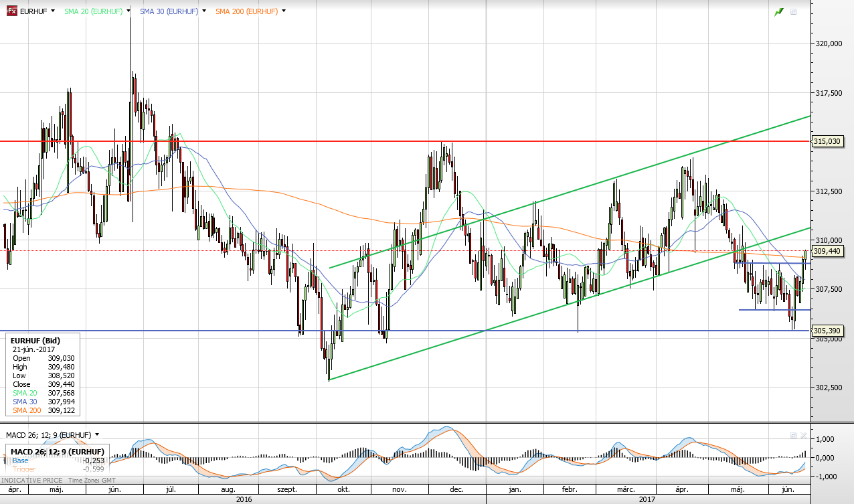Click the 2016 year label
This screenshot has width=854, height=504.
click(245, 499)
